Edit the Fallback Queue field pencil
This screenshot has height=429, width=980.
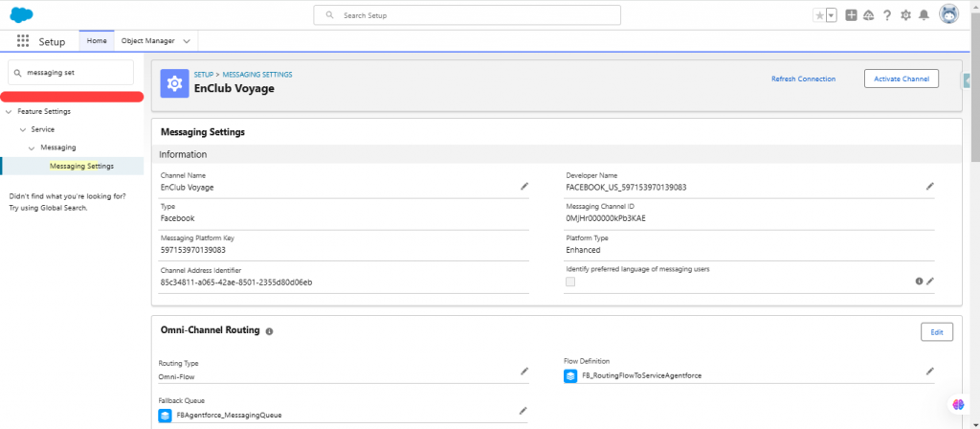(x=523, y=410)
